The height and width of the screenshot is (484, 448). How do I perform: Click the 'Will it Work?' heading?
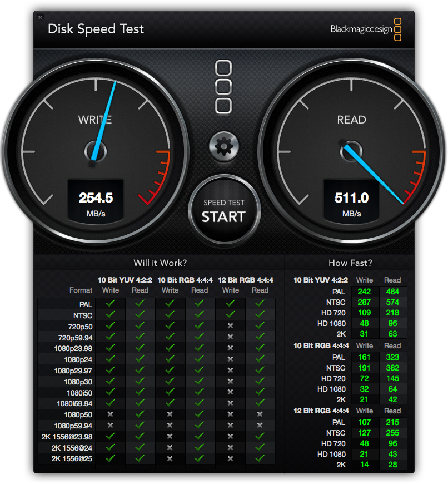[x=160, y=263]
